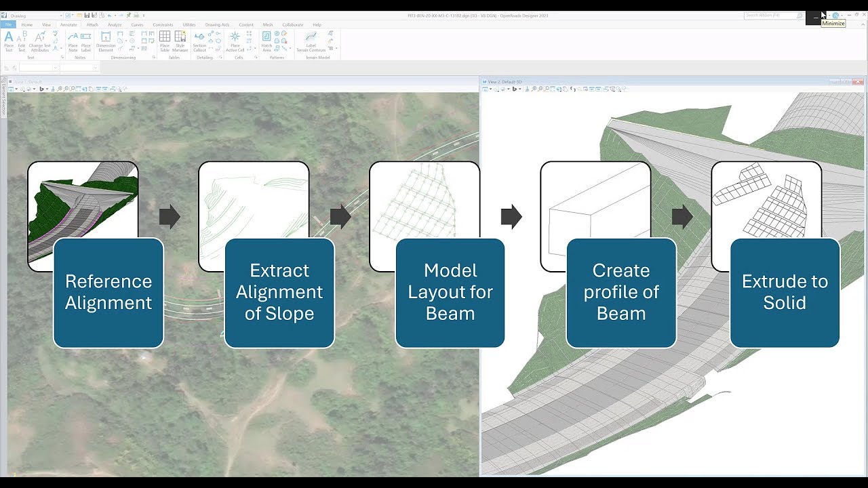The image size is (868, 488).
Task: Select the Place Text tool
Action: pos(9,41)
